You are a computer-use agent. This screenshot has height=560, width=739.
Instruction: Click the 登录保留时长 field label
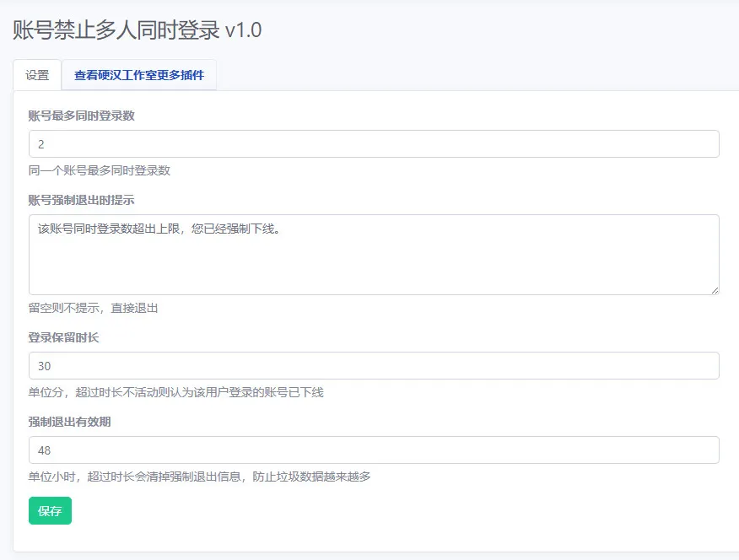(63, 337)
